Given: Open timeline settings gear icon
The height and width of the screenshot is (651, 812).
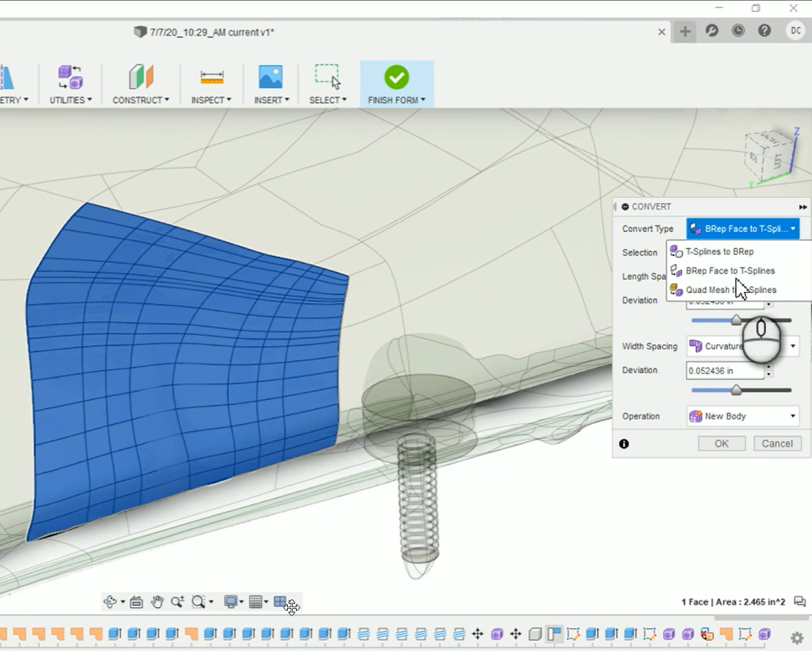Looking at the screenshot, I should point(797,638).
